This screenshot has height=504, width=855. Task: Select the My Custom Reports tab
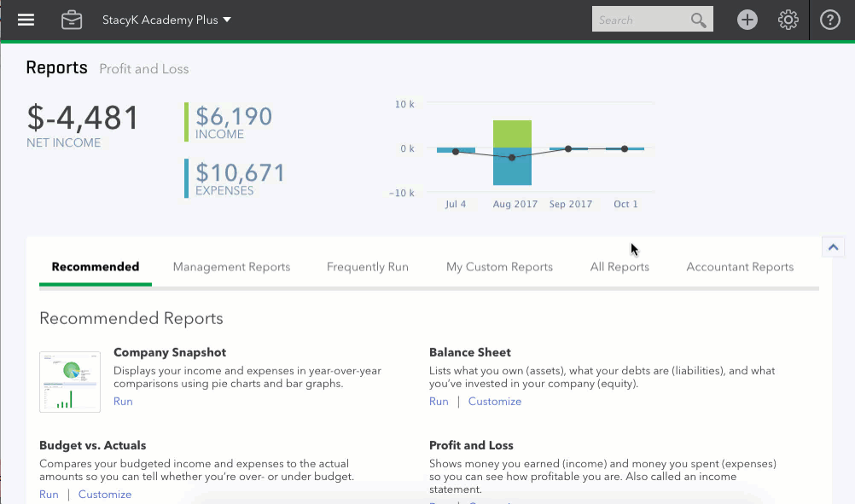pos(499,267)
